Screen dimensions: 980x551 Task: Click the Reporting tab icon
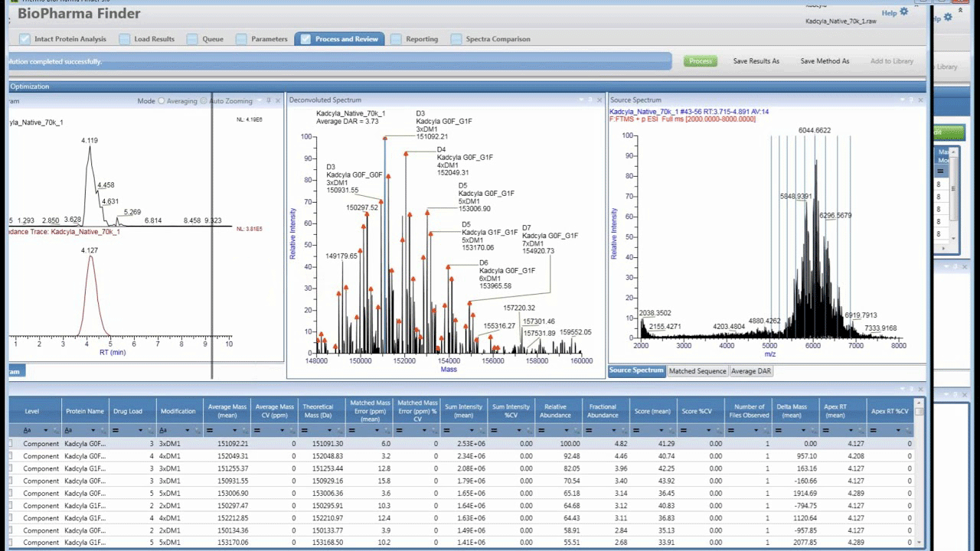coord(396,39)
